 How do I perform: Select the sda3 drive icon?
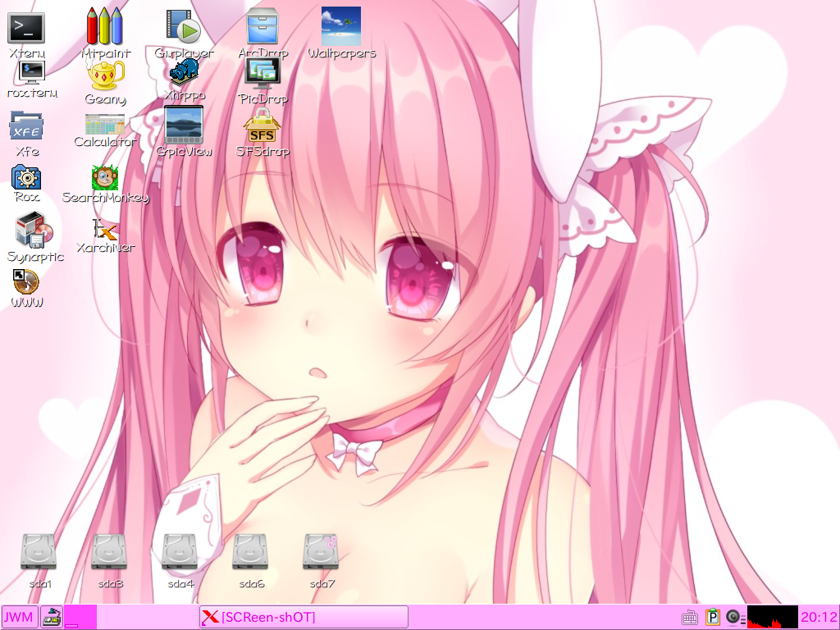pyautogui.click(x=109, y=552)
